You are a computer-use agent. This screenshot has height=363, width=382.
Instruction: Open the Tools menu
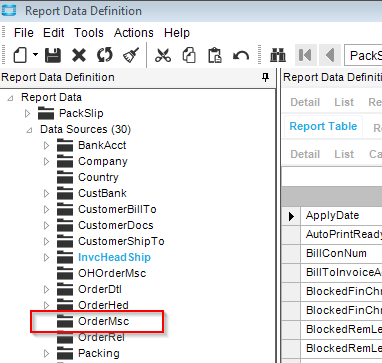click(89, 33)
